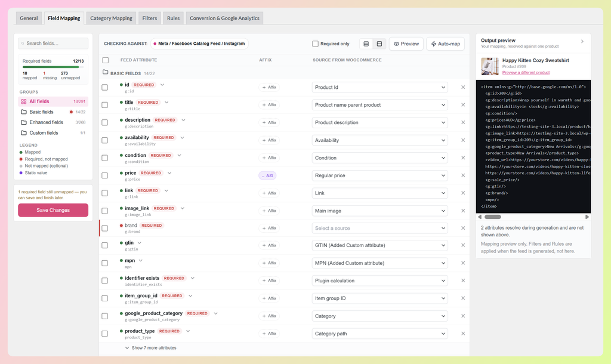Remove the brand row mapping
The width and height of the screenshot is (611, 364).
463,228
